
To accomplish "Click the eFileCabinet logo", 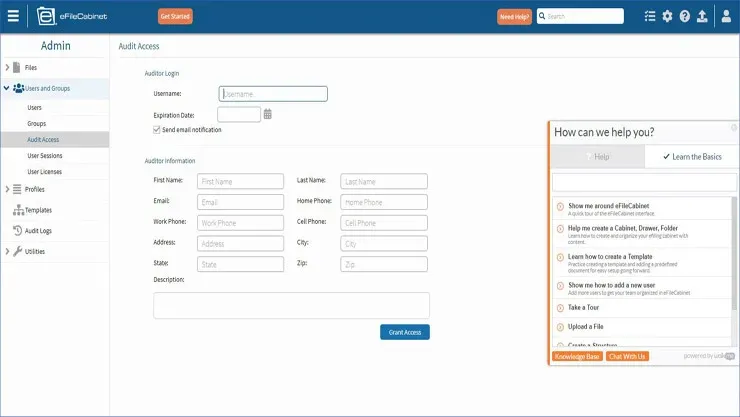I will coord(72,17).
